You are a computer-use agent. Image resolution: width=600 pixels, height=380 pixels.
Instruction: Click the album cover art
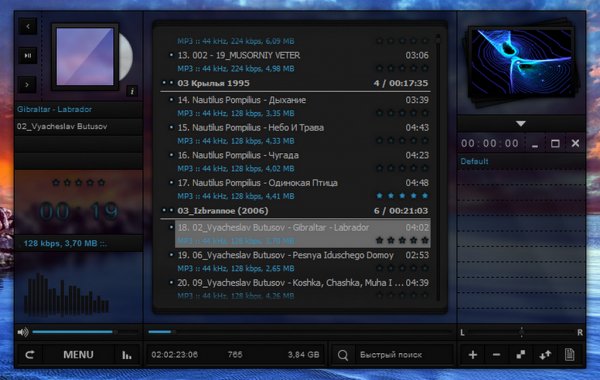coord(85,57)
